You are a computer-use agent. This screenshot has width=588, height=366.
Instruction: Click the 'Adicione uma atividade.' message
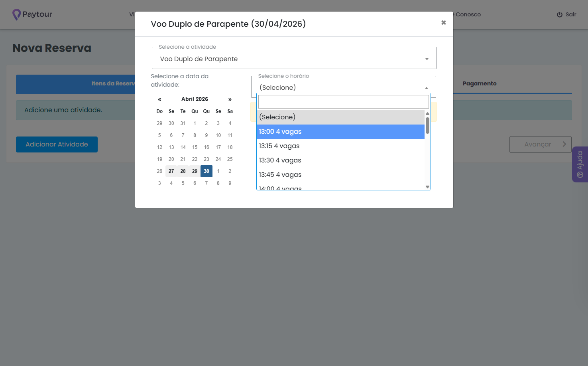[63, 110]
